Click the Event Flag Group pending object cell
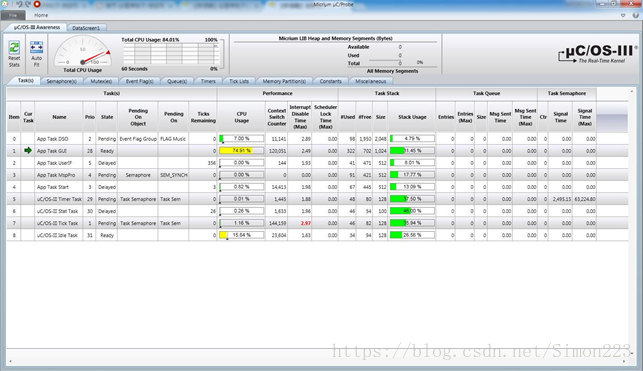Screen dimensions: 643x371 [x=138, y=139]
